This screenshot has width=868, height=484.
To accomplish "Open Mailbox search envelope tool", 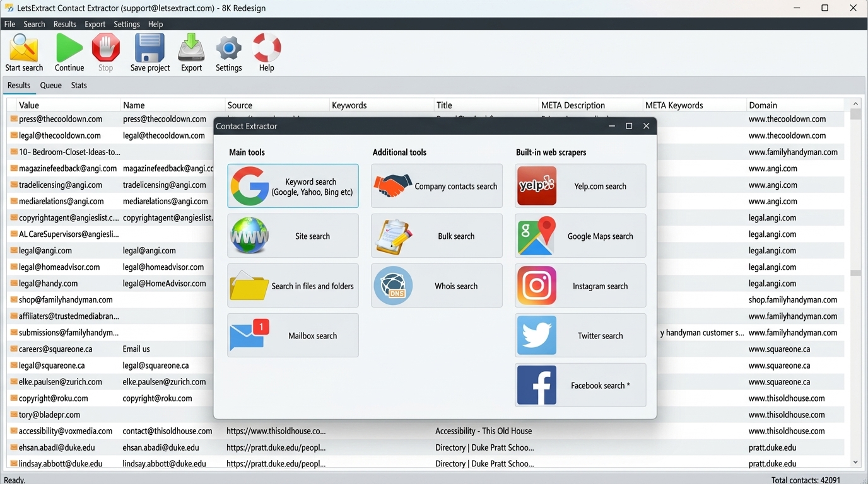I will click(x=293, y=335).
